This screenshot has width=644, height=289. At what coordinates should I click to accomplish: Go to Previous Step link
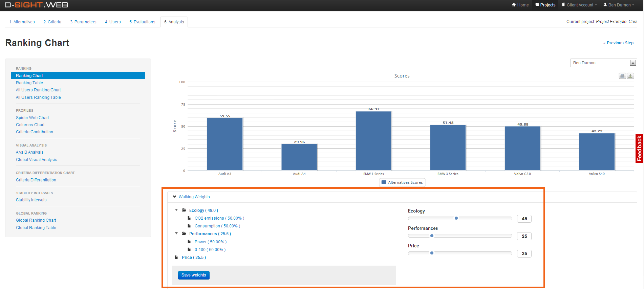(x=618, y=43)
